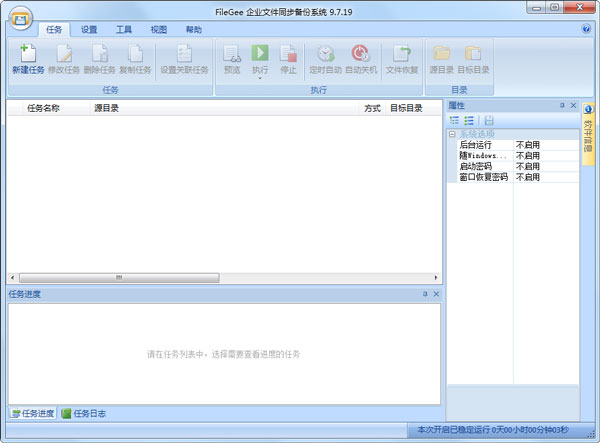
Task: Switch to the 工具 ribbon tab
Action: coord(124,29)
